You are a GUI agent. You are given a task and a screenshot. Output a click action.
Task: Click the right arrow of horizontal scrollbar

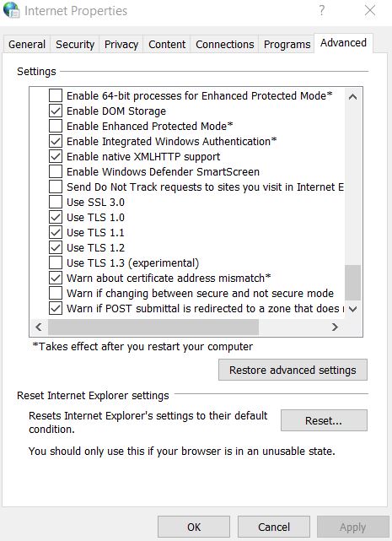pos(335,327)
